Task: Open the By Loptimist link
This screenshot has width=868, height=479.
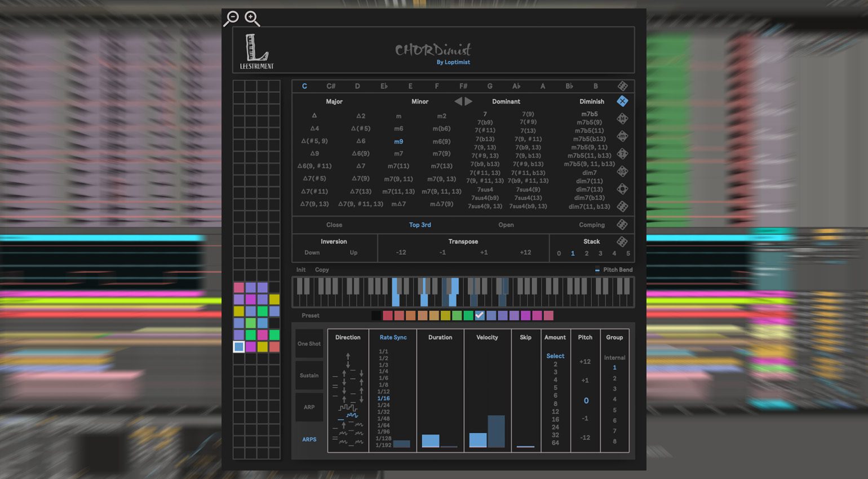Action: pos(453,62)
